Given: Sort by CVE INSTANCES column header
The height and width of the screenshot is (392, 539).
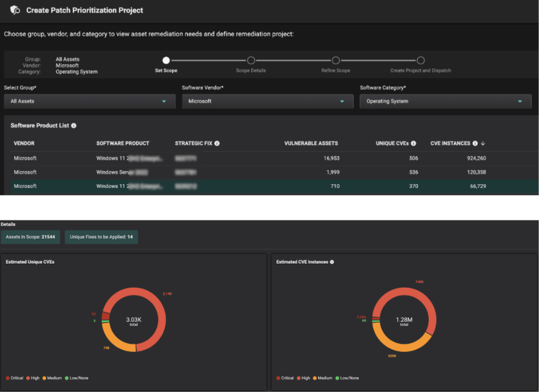Looking at the screenshot, I should [451, 143].
